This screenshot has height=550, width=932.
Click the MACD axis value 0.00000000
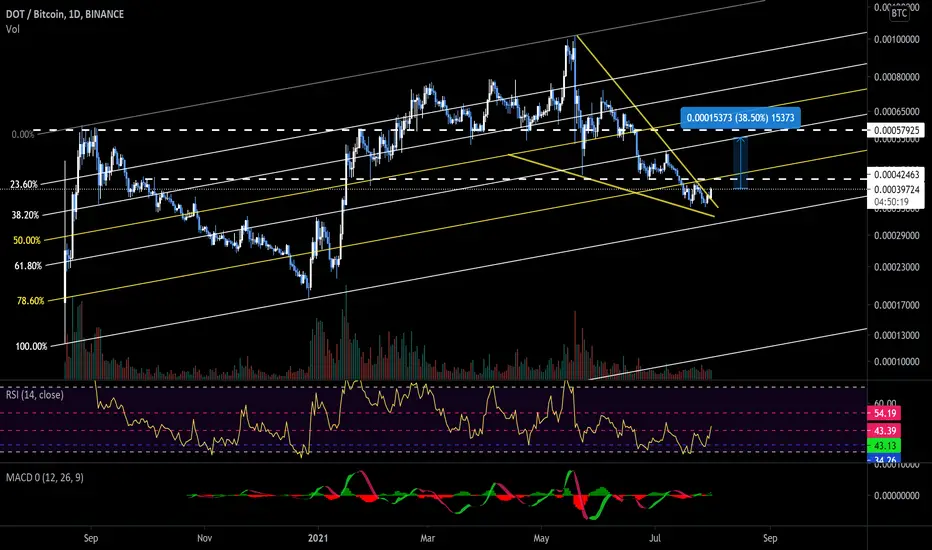point(896,495)
